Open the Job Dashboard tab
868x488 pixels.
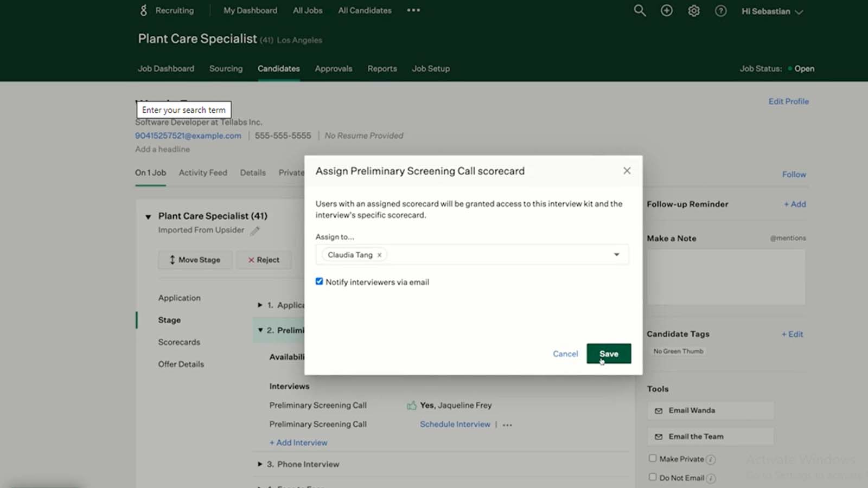pos(166,69)
